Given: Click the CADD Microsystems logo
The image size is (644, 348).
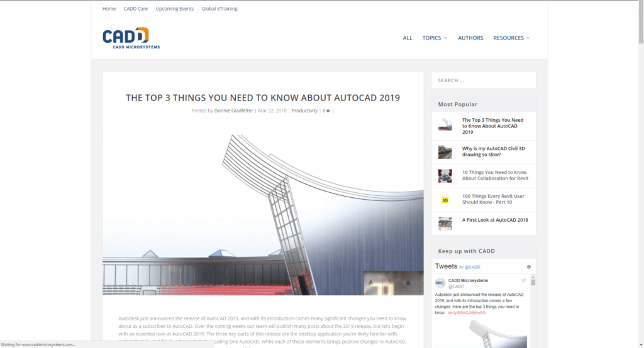Looking at the screenshot, I should pos(131,38).
